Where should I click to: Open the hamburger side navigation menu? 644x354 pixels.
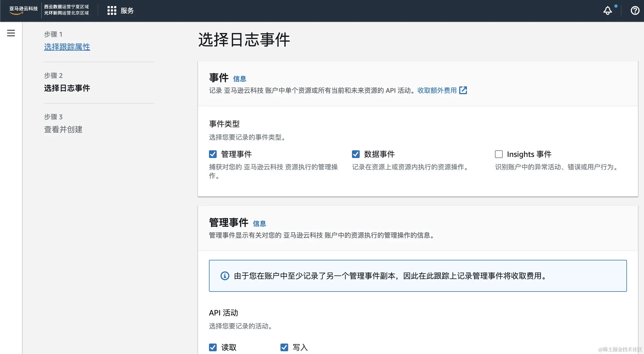click(11, 33)
